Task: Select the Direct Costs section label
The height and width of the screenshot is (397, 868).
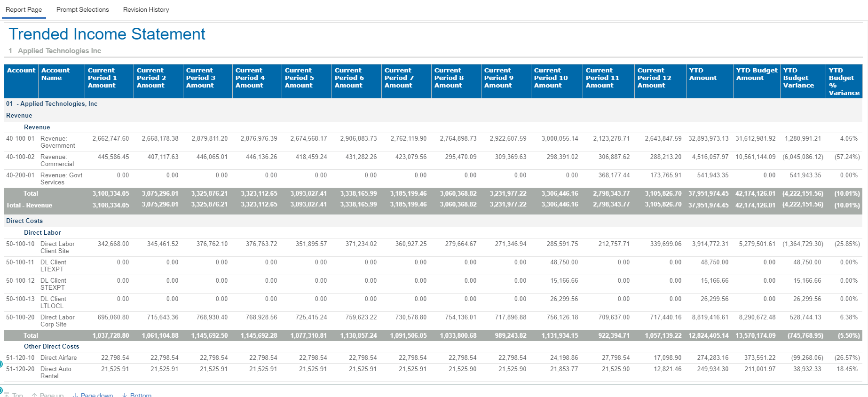Action: 24,221
